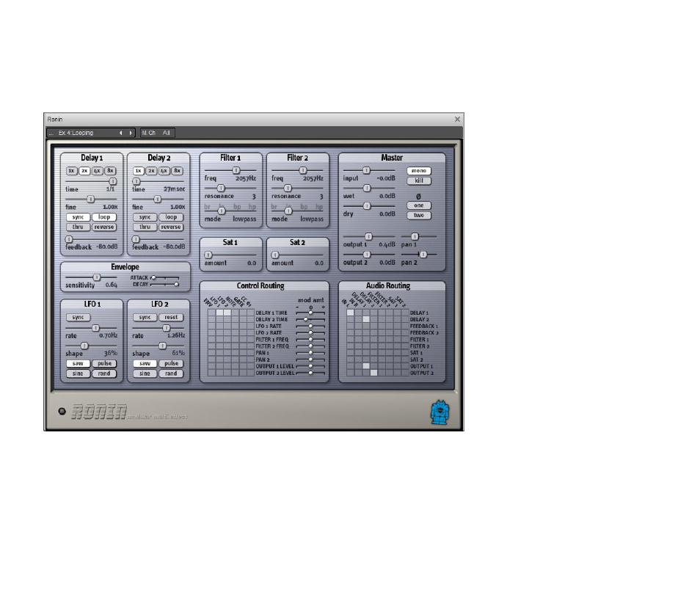This screenshot has width=700, height=595.
Task: Click the Filter 1 freq slider handle
Action: 236,170
